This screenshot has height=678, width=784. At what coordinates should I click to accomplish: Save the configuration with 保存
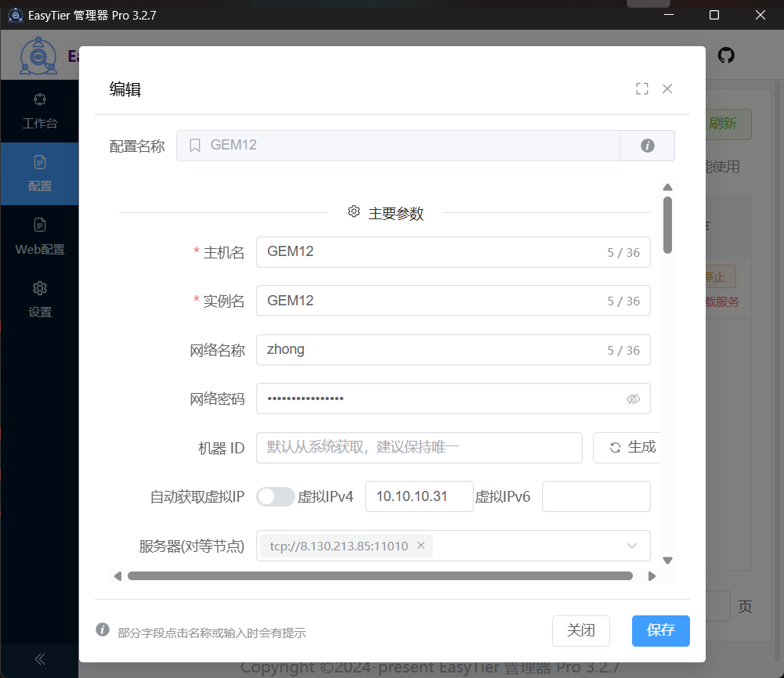click(660, 631)
